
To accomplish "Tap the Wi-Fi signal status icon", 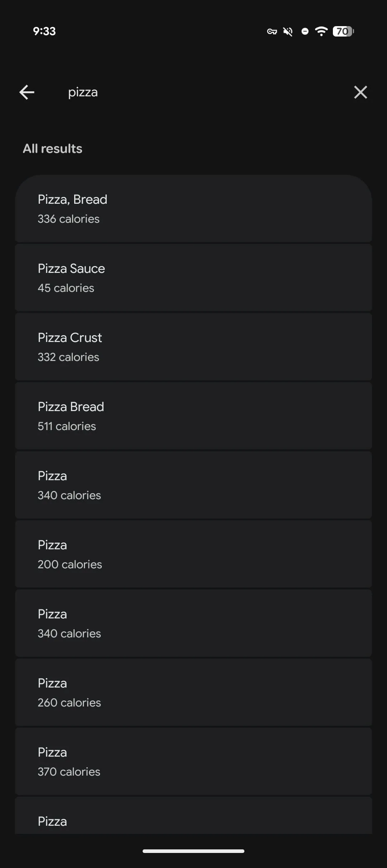I will 321,32.
